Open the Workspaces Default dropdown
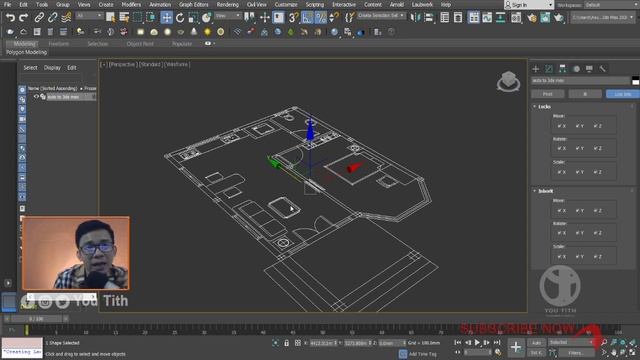640x360 pixels. coord(611,5)
